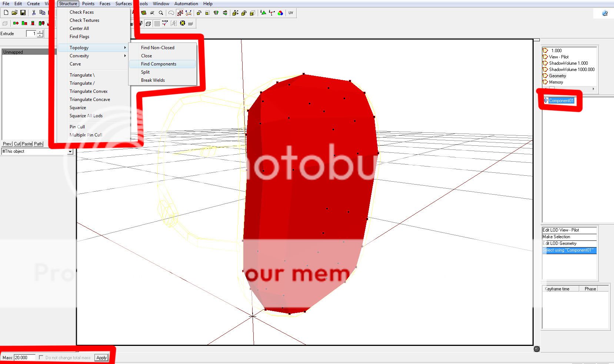Select the Geometry LOD entry
Image resolution: width=614 pixels, height=364 pixels.
click(557, 76)
